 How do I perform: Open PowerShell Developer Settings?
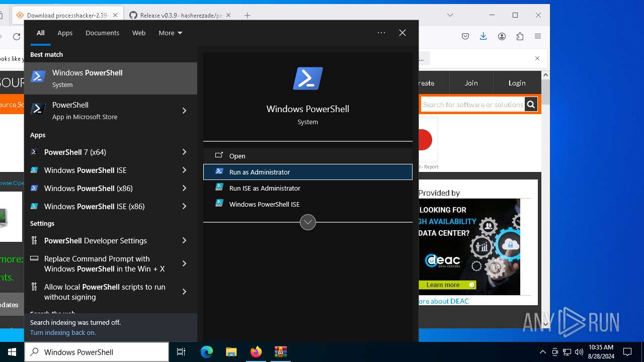(x=103, y=240)
